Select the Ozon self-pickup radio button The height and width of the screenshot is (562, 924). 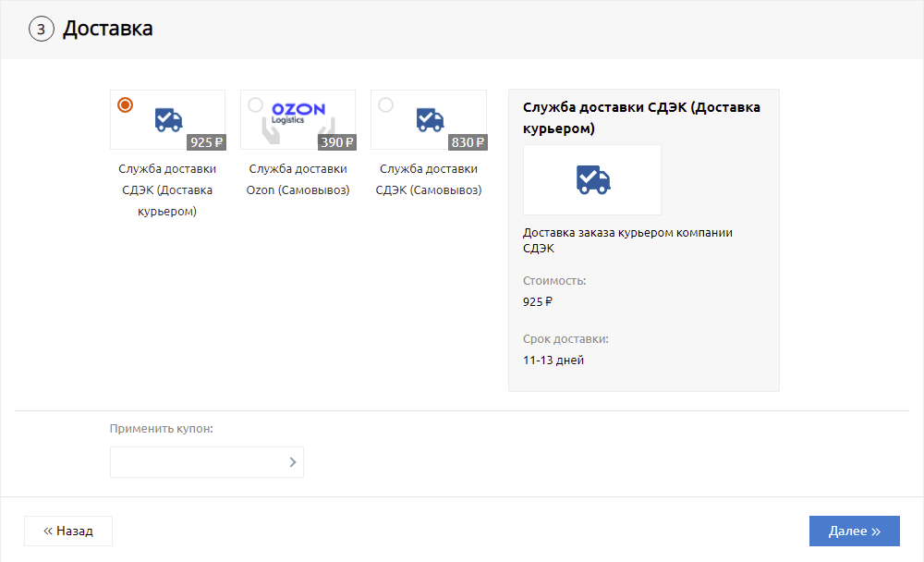tap(256, 105)
